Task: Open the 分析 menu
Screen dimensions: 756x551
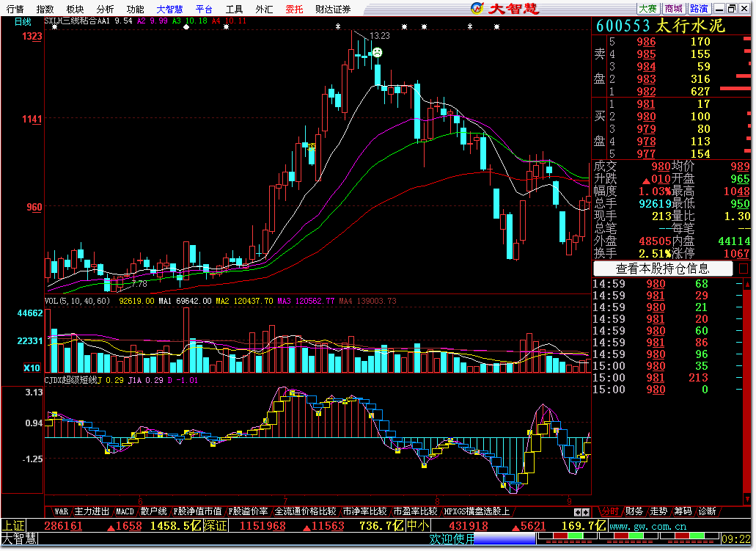Action: tap(105, 9)
